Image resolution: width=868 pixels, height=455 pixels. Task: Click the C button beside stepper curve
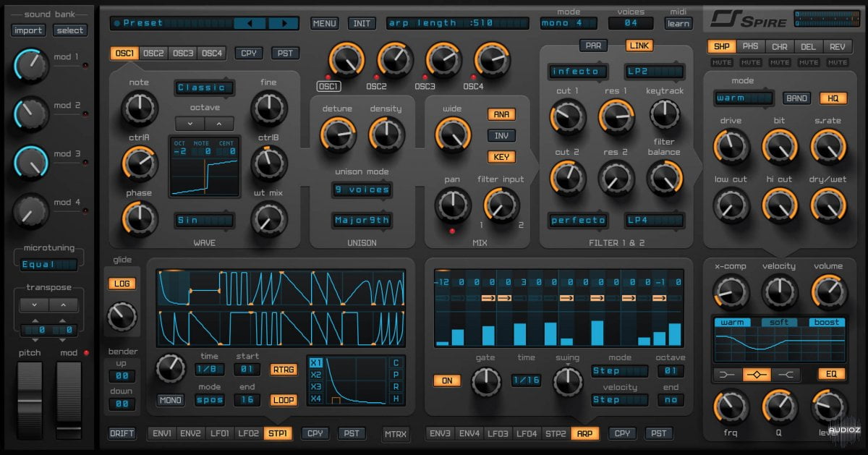(396, 362)
